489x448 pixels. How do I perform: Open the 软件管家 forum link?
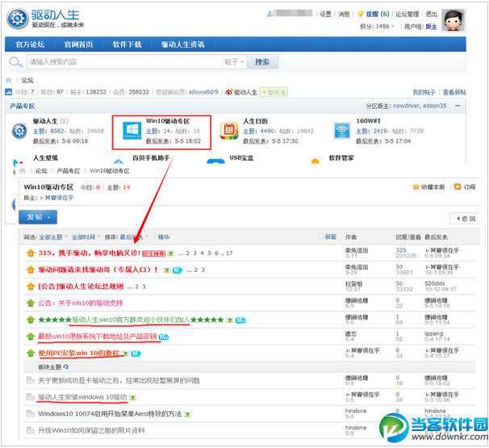click(x=341, y=158)
